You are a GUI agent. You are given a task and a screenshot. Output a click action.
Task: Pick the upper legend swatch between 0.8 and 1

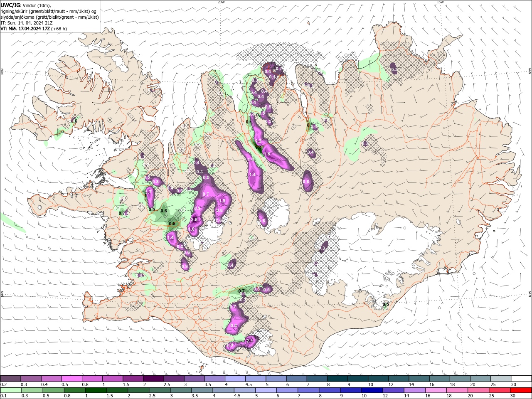(x=92, y=379)
